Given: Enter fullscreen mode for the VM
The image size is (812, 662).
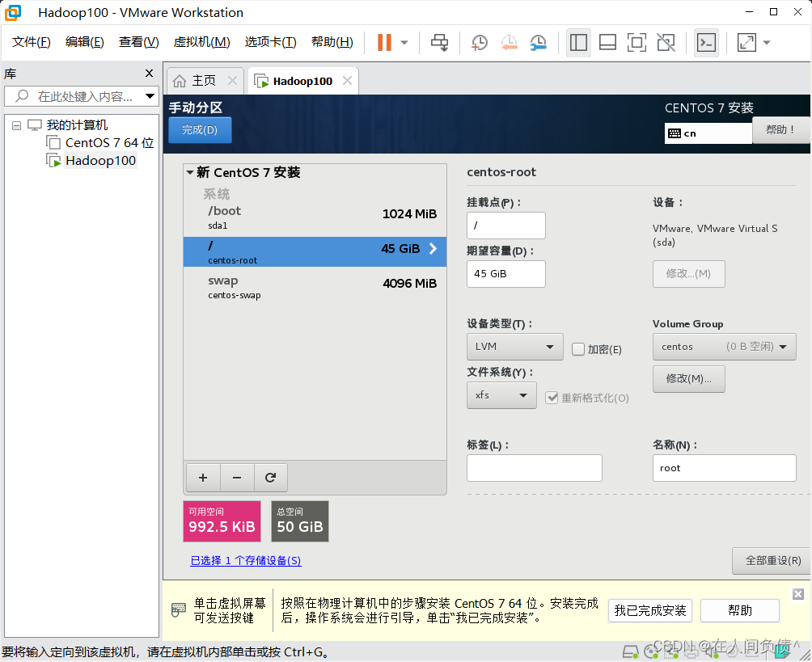Looking at the screenshot, I should (636, 42).
